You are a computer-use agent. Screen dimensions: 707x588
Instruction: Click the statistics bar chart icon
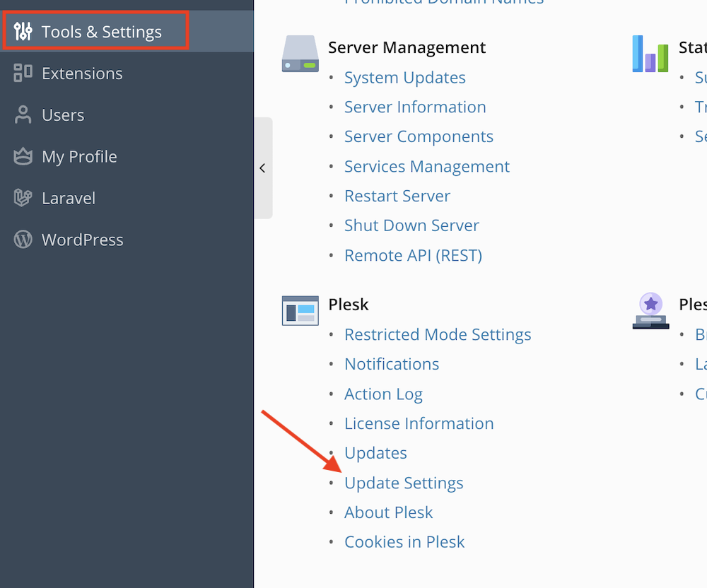click(650, 54)
